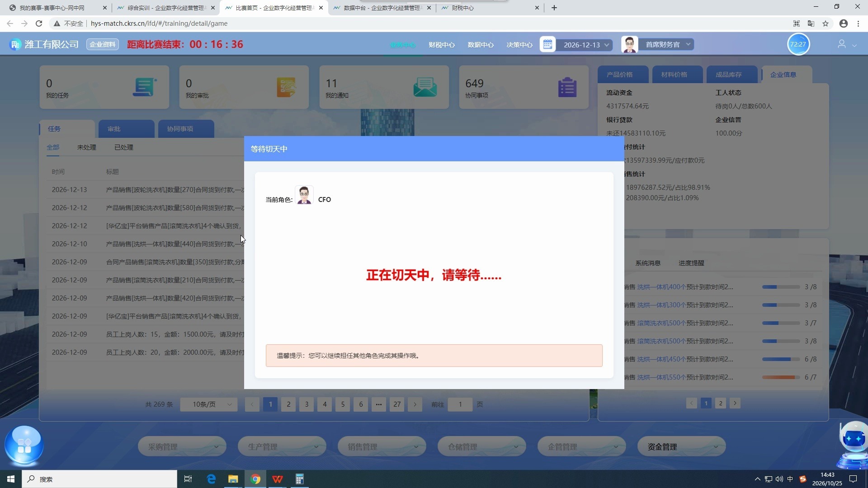This screenshot has height=488, width=868.
Task: Click the user profile icon top right
Action: [x=842, y=44]
